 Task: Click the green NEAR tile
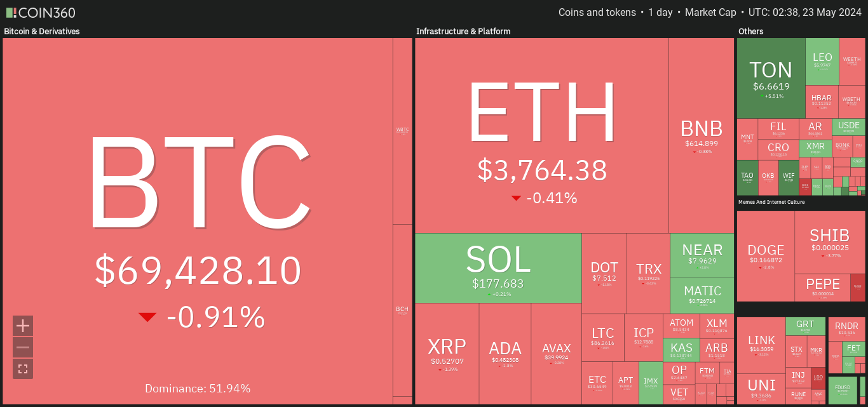tap(702, 255)
